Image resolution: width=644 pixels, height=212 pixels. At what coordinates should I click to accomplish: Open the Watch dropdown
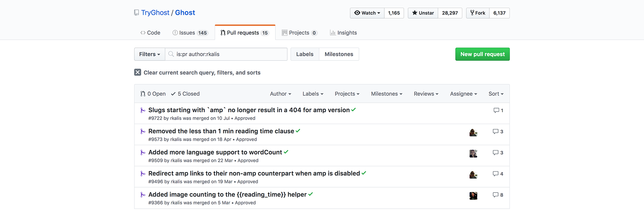point(367,13)
